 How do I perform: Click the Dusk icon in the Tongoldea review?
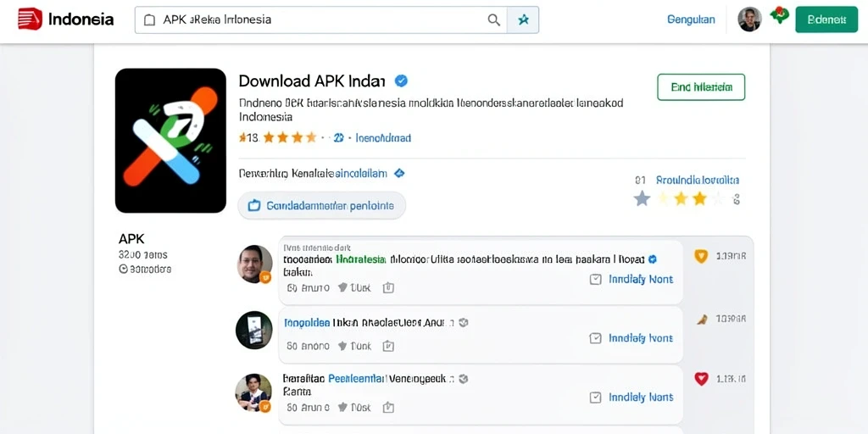point(342,346)
